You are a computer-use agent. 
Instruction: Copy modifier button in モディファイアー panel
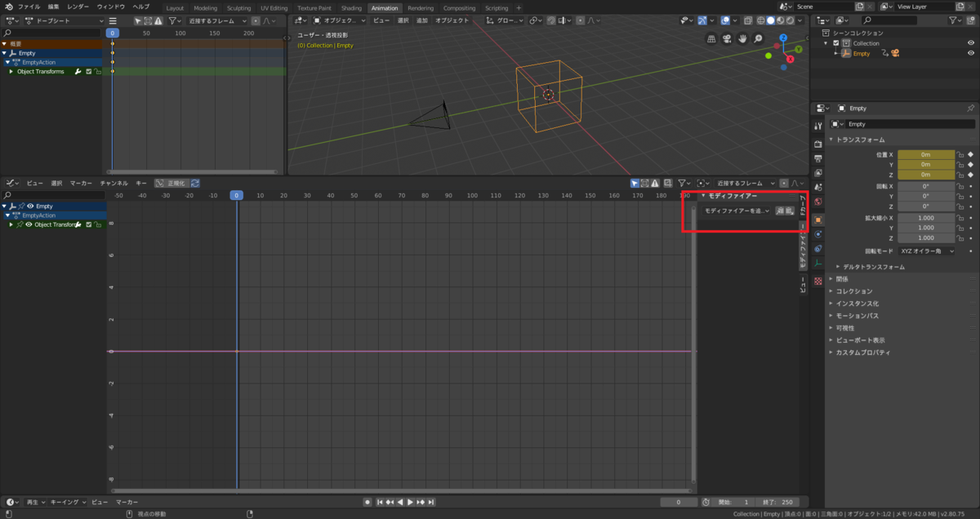780,211
